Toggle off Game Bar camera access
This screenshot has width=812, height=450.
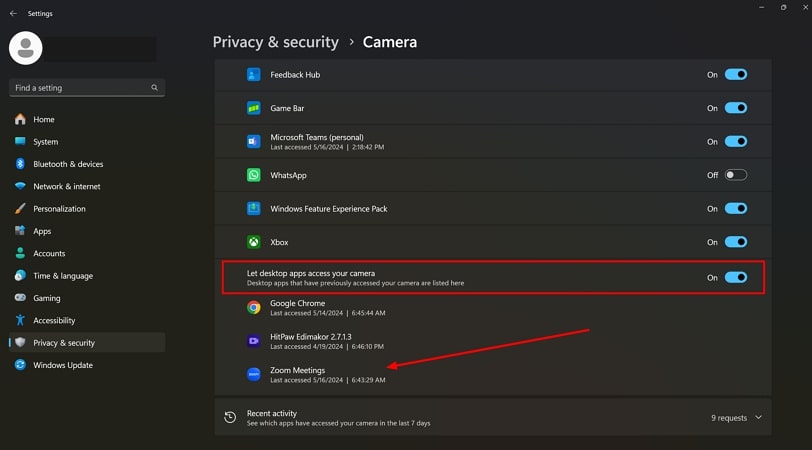736,108
